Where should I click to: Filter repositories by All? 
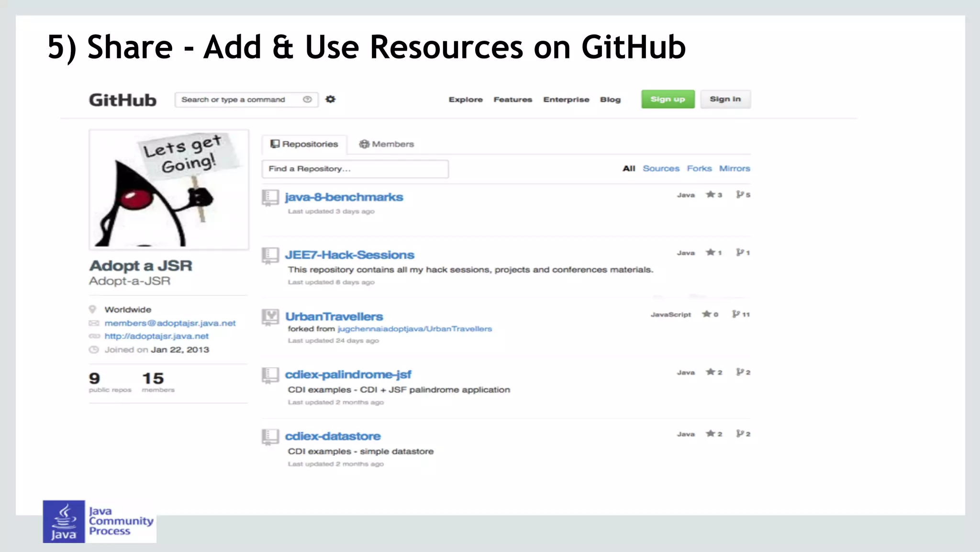click(629, 169)
